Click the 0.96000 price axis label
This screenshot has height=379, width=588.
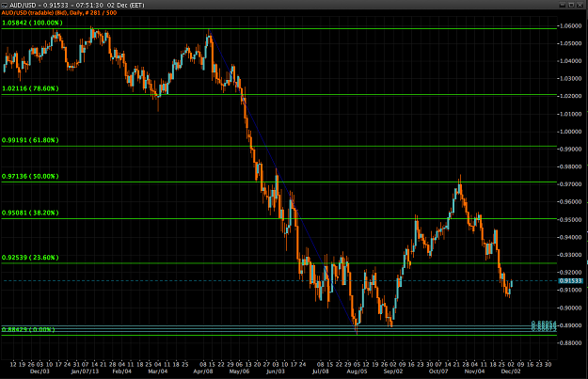click(x=570, y=201)
